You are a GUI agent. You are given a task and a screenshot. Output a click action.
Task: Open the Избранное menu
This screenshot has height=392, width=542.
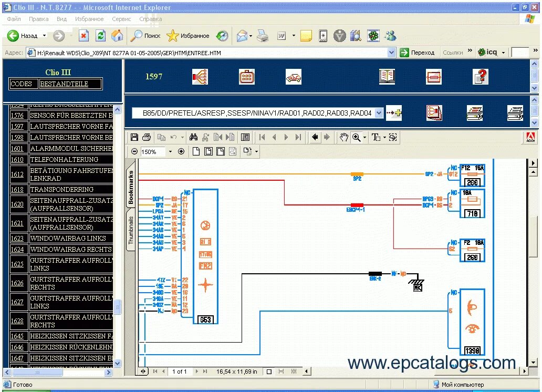point(89,19)
